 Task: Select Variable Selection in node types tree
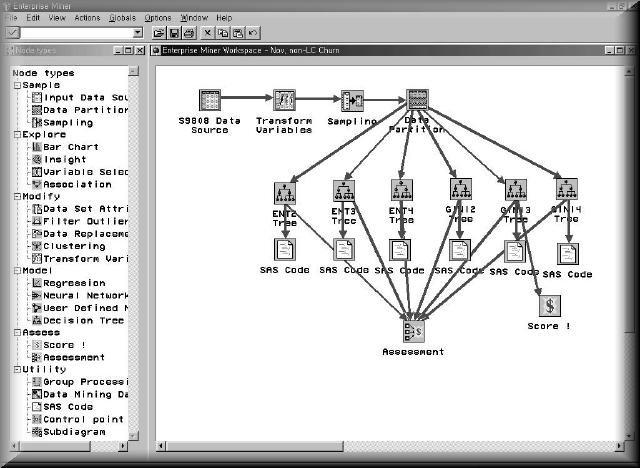click(80, 172)
